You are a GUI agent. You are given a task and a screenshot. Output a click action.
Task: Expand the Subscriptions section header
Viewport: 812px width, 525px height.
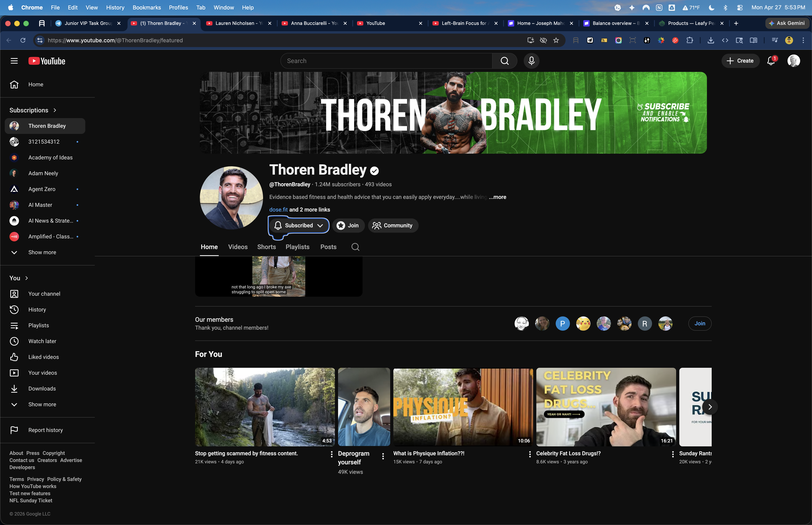(33, 110)
